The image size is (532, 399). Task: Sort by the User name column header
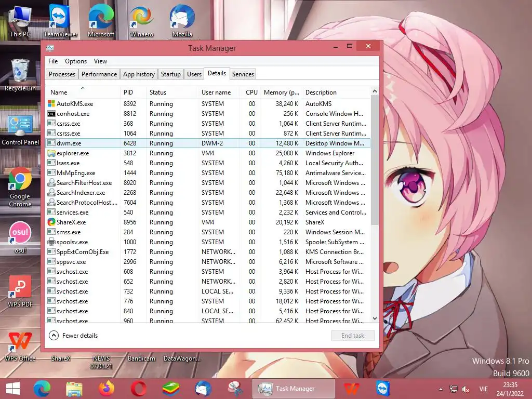click(x=219, y=92)
